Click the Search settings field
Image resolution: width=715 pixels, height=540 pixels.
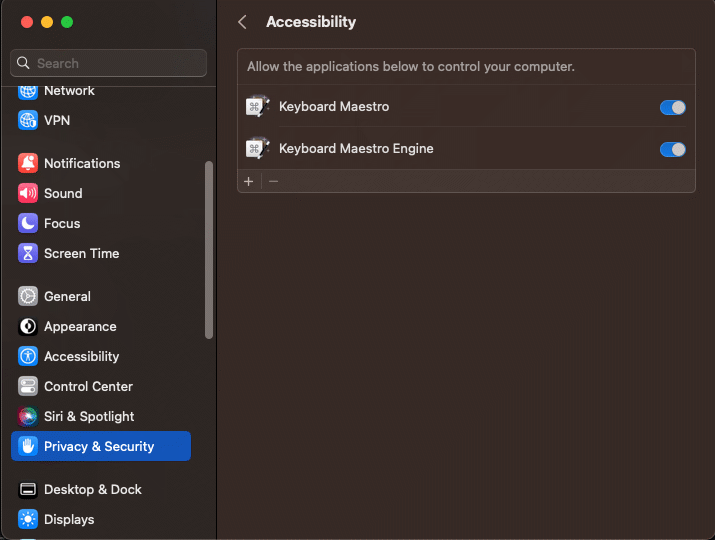click(109, 63)
